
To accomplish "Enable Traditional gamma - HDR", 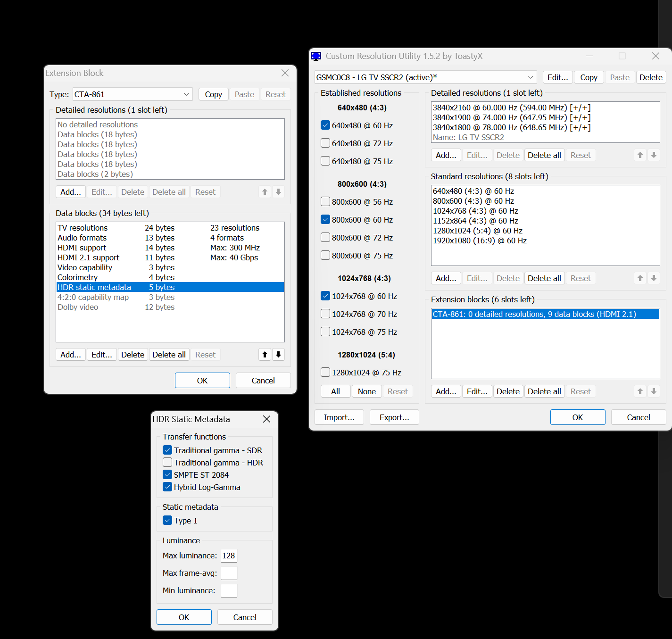I will click(x=167, y=462).
